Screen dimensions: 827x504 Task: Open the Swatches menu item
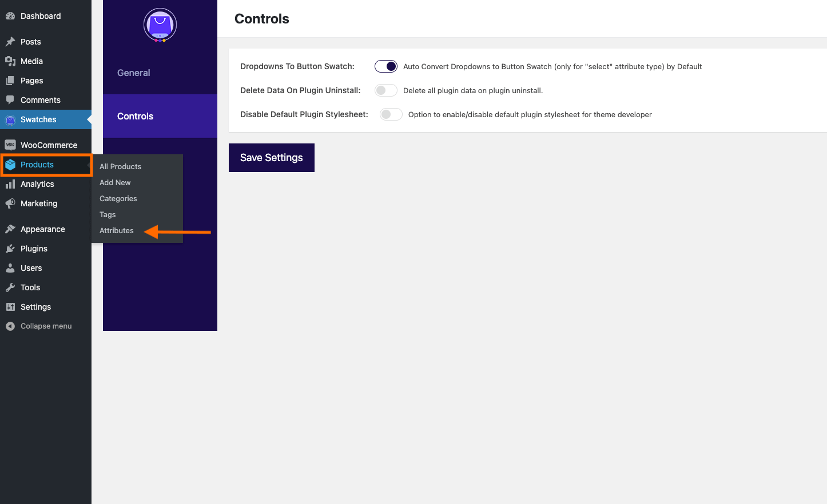tap(46, 119)
